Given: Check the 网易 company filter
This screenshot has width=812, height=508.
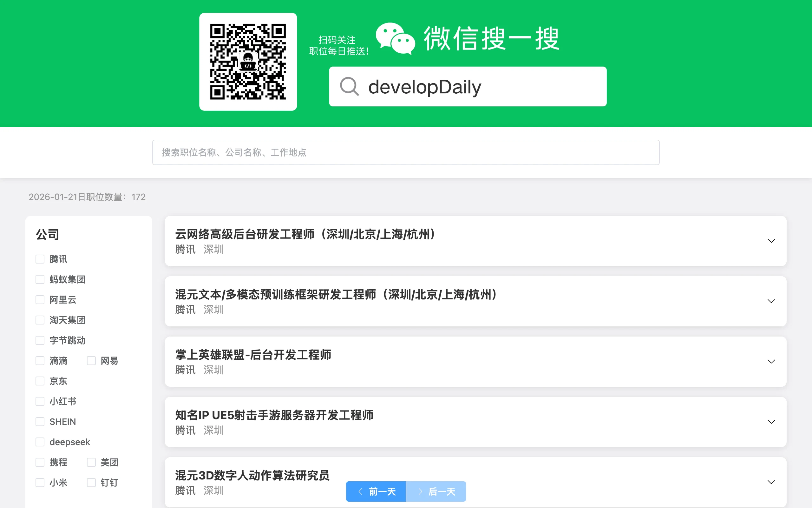Looking at the screenshot, I should pyautogui.click(x=91, y=361).
